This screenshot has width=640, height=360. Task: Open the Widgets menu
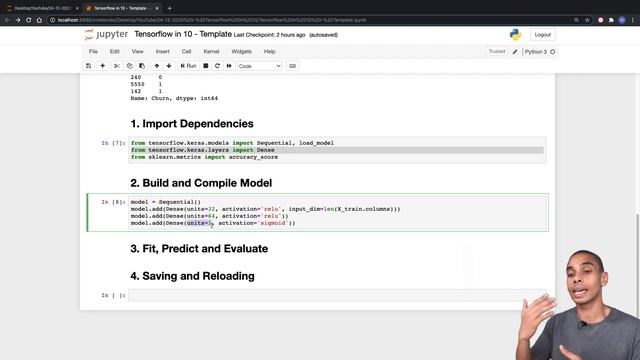[x=241, y=51]
